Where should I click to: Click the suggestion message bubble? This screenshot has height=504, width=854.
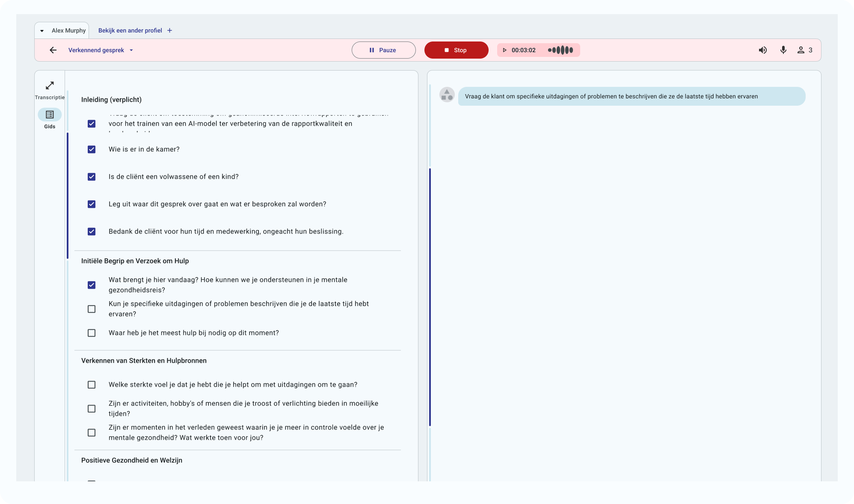point(632,96)
